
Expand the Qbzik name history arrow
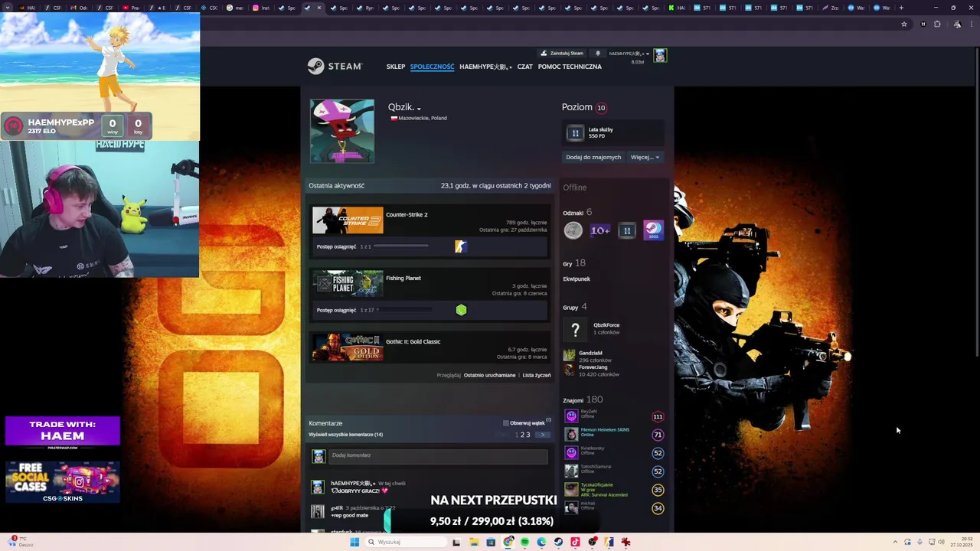tap(419, 109)
